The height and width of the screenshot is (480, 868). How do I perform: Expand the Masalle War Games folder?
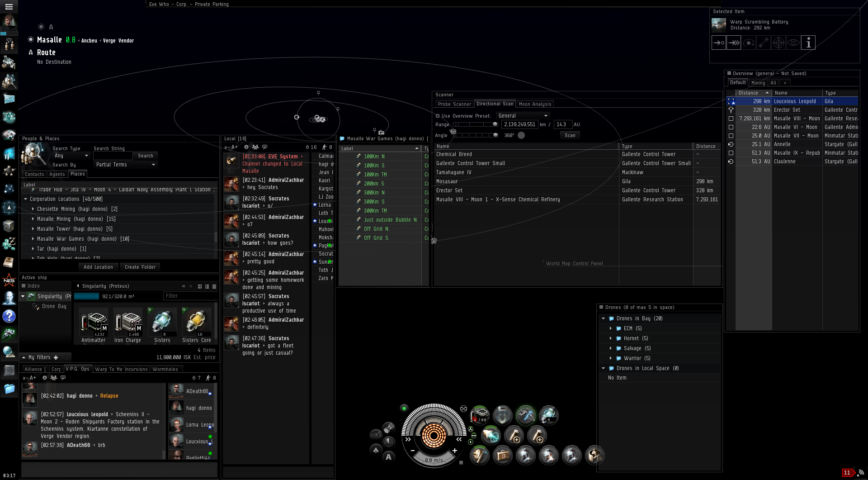tap(33, 239)
